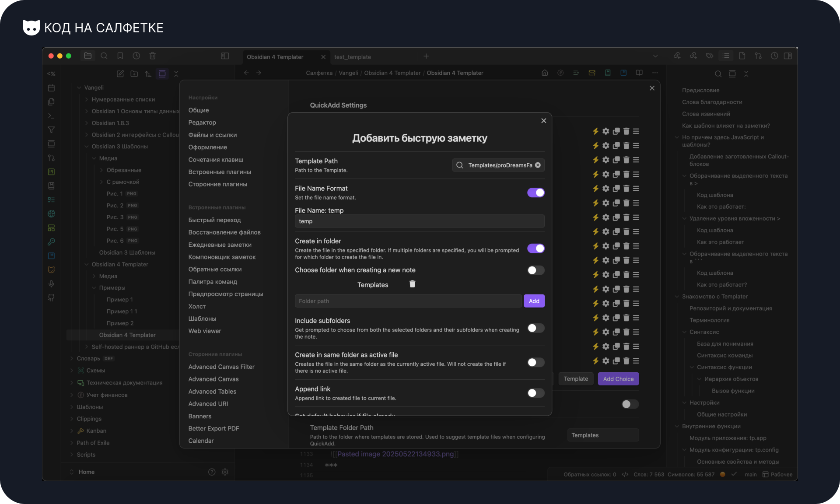Image resolution: width=840 pixels, height=504 pixels.
Task: Click into the File Name input containing temp
Action: click(x=420, y=221)
